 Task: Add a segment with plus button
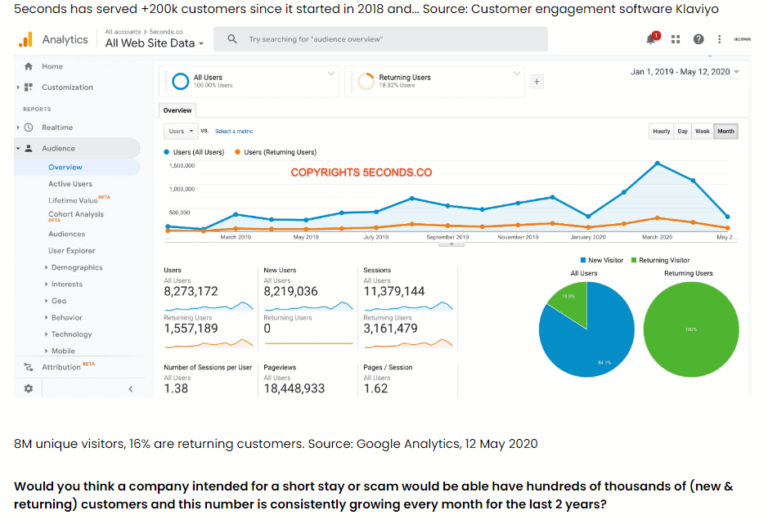click(x=536, y=82)
